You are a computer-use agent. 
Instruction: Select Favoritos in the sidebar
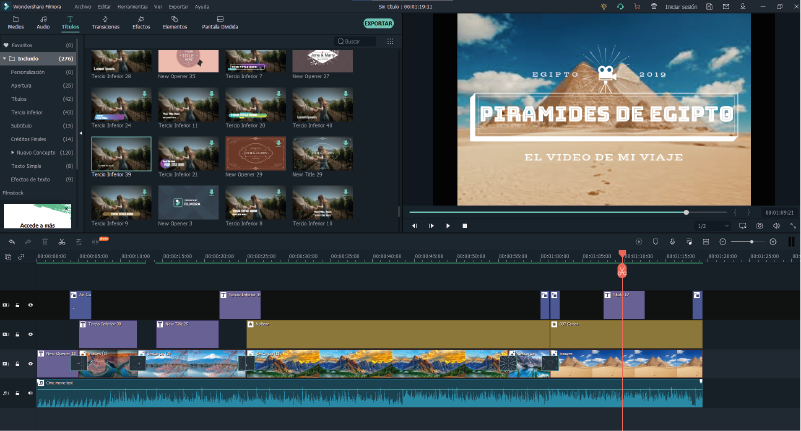click(x=38, y=45)
